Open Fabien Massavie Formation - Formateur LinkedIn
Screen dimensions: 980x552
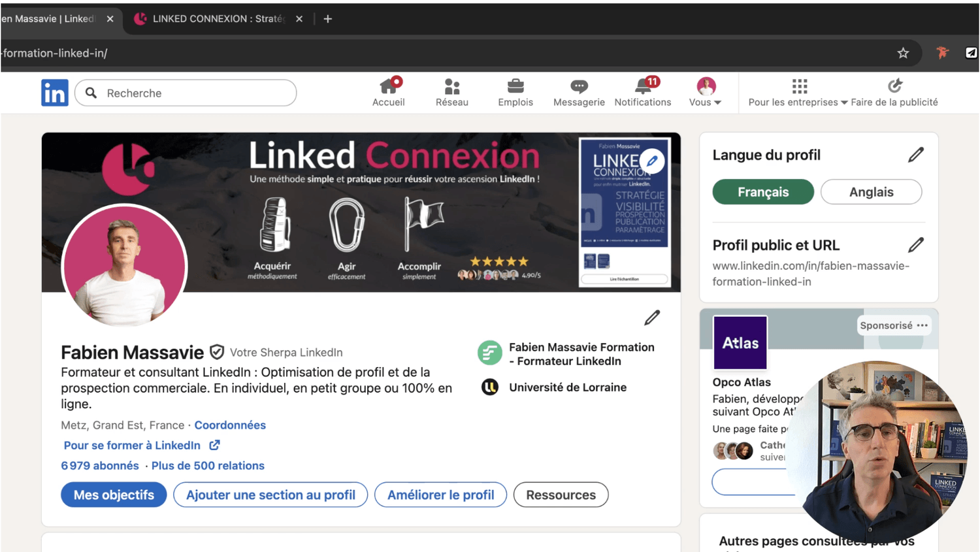coord(581,354)
